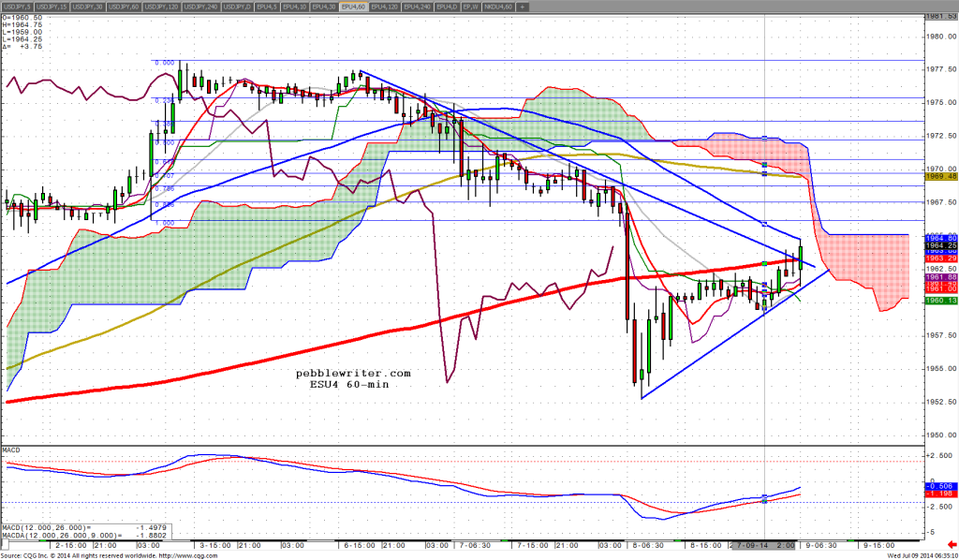Screen dimensions: 959x560
Task: Open the USDJPY,5 chart tab
Action: click(16, 7)
